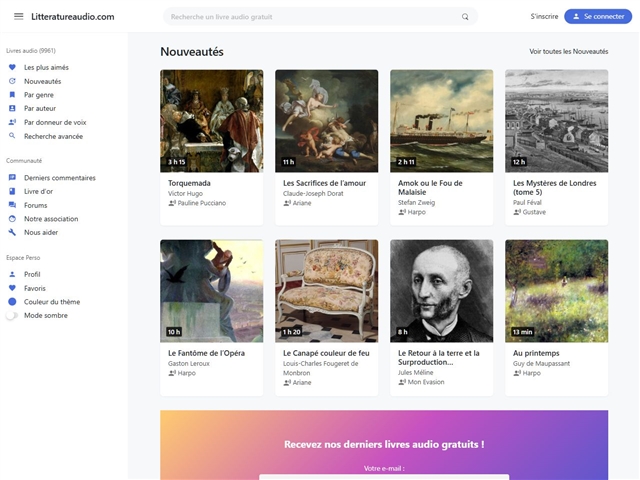The width and height of the screenshot is (640, 480).
Task: Click the heart icon for Les plus aimés
Action: tap(13, 67)
